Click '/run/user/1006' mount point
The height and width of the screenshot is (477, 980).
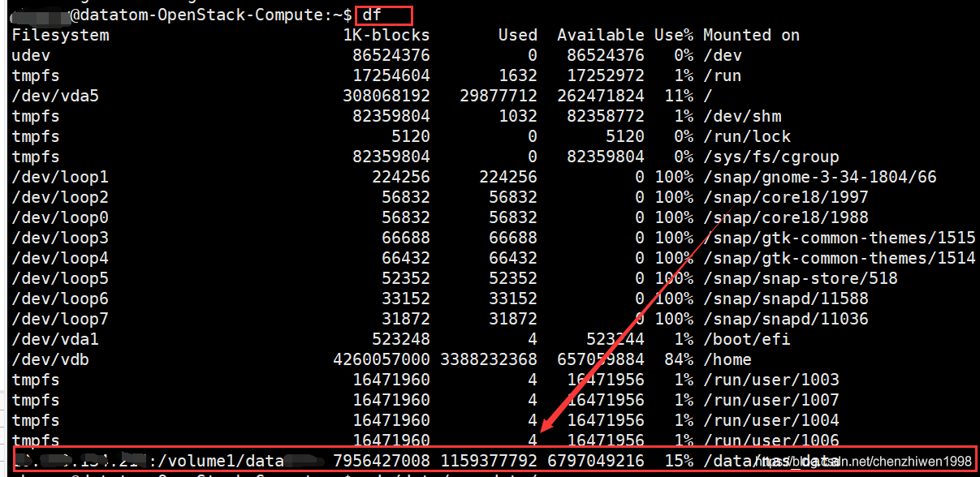coord(771,440)
